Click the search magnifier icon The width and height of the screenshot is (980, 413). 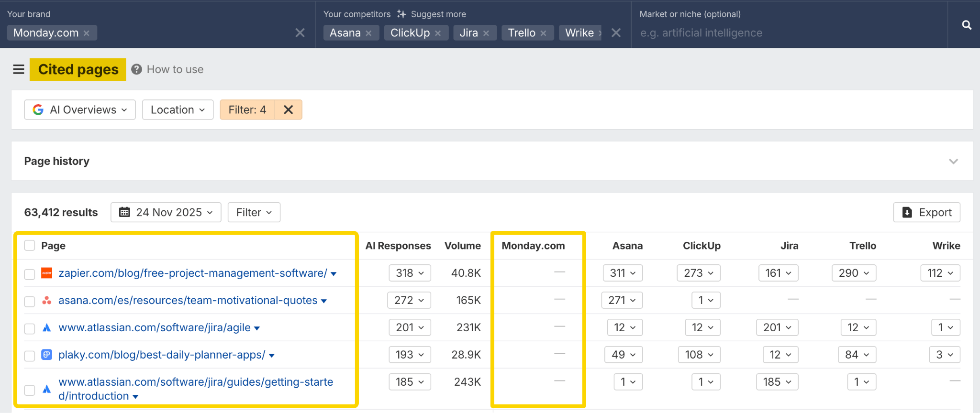pos(967,25)
